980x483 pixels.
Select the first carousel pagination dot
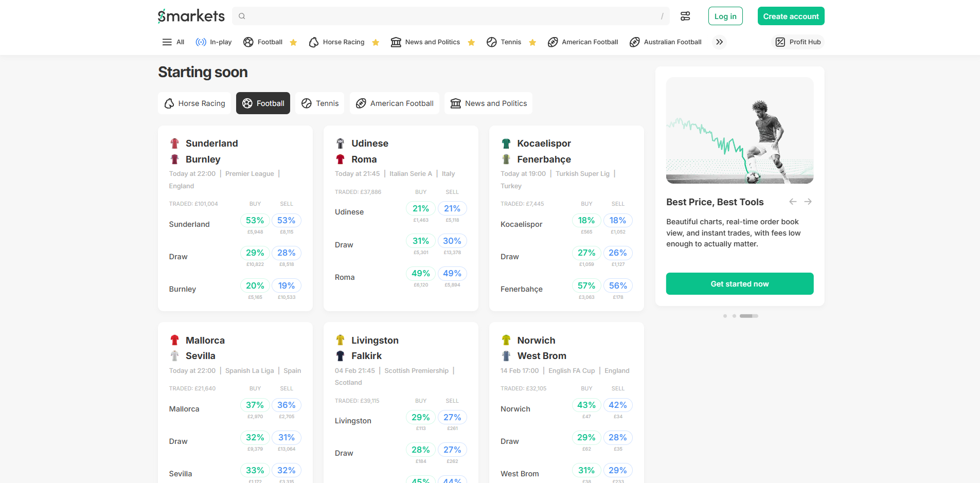point(725,316)
